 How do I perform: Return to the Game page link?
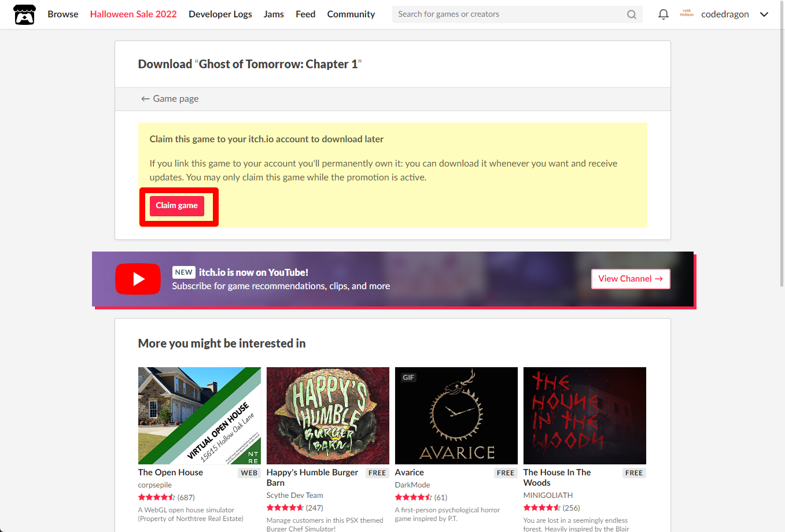tap(170, 99)
